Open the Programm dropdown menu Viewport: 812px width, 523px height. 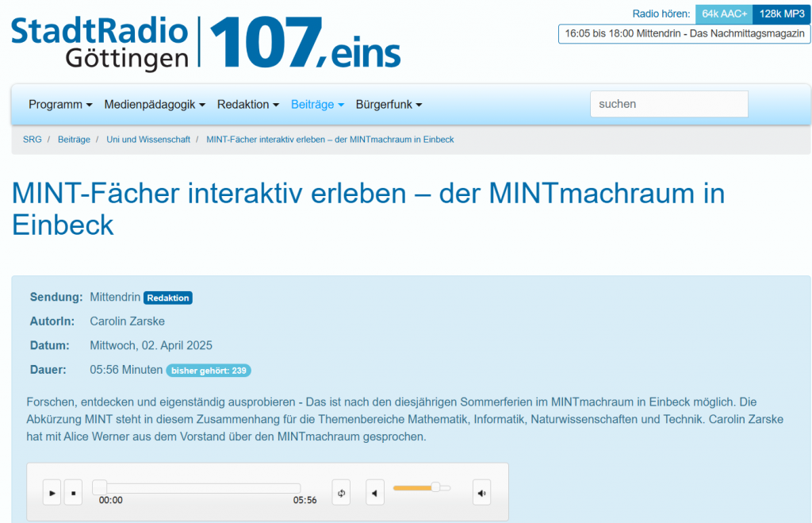[60, 105]
